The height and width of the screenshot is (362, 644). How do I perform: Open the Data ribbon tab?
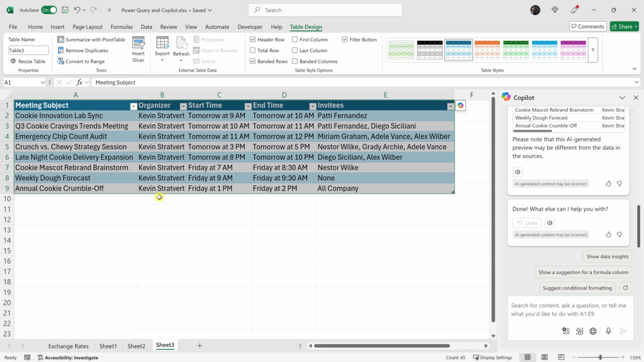tap(147, 27)
